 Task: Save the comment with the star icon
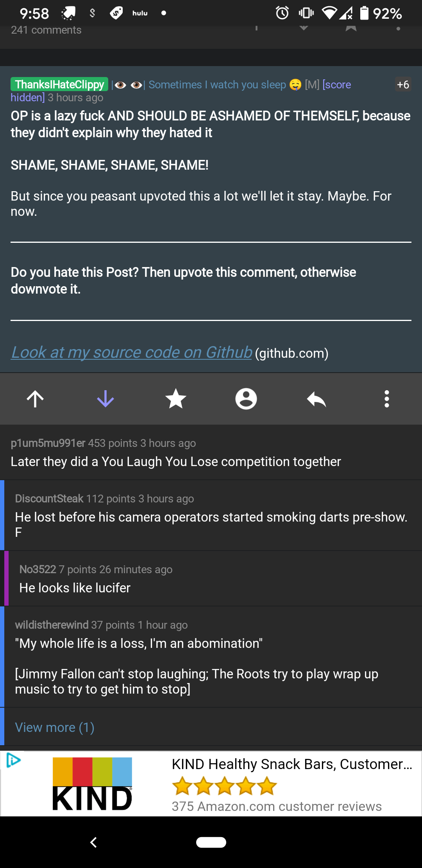176,399
